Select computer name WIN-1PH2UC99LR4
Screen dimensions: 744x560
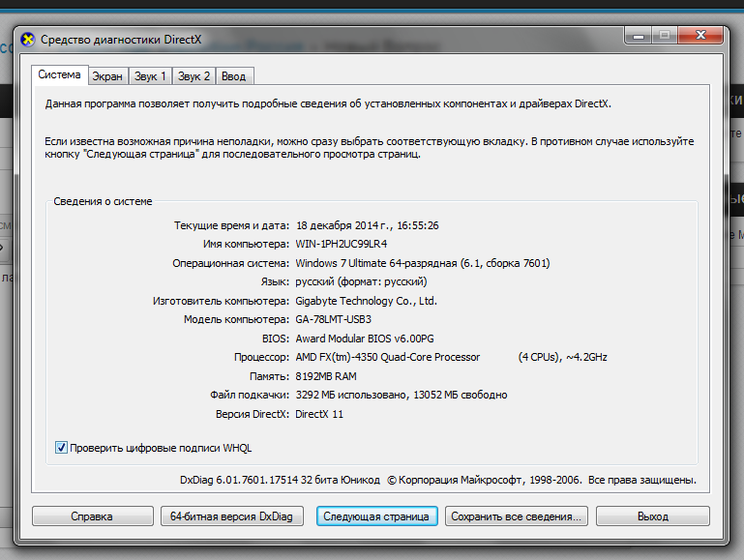pyautogui.click(x=342, y=244)
